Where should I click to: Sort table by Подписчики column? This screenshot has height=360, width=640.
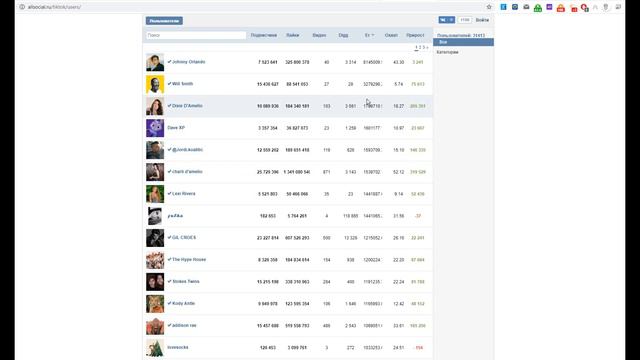(x=264, y=36)
